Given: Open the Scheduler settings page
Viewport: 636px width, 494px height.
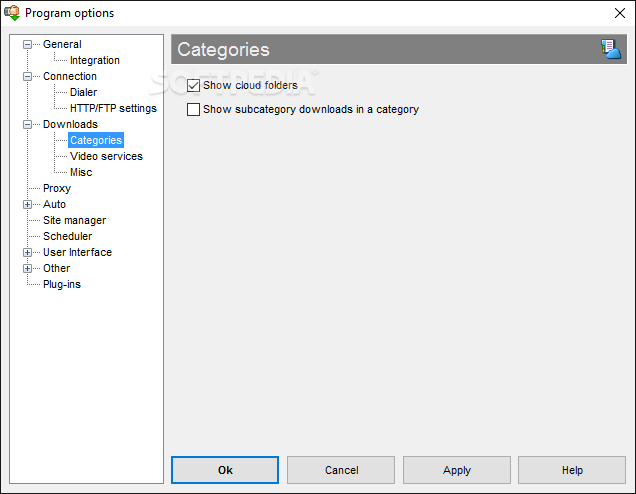Looking at the screenshot, I should click(x=67, y=236).
